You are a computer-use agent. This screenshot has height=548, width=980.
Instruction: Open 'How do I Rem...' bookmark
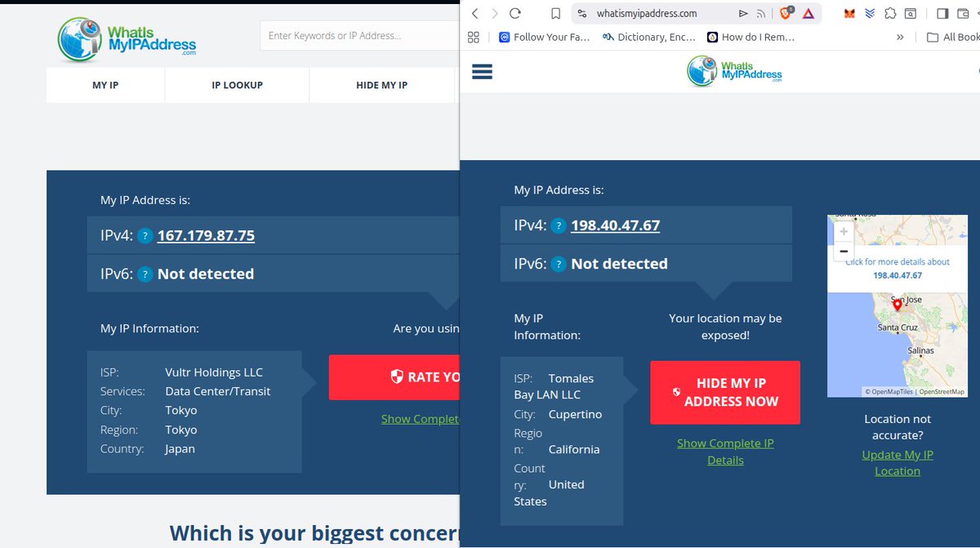click(x=751, y=37)
